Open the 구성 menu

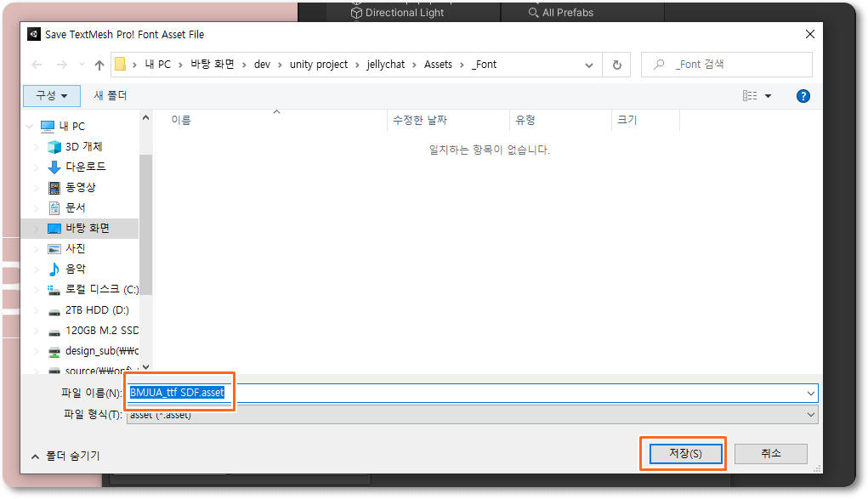click(52, 96)
